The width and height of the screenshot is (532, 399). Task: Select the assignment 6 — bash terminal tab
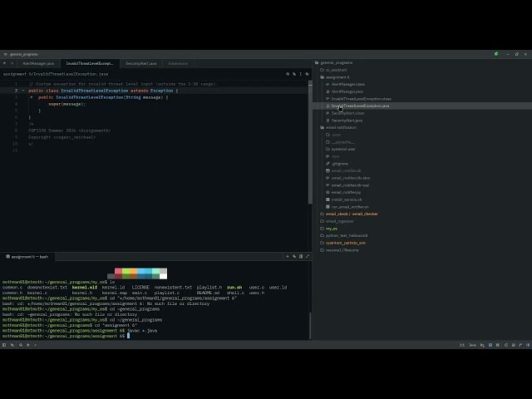(x=27, y=257)
